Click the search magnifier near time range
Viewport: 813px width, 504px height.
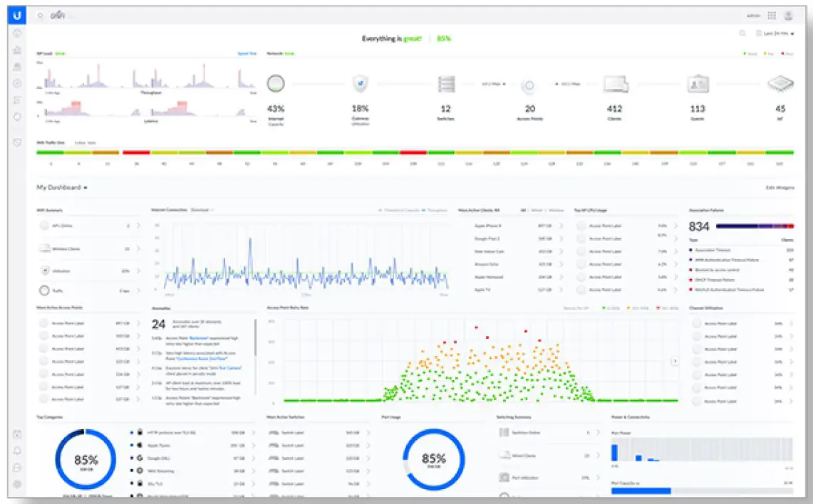point(742,33)
